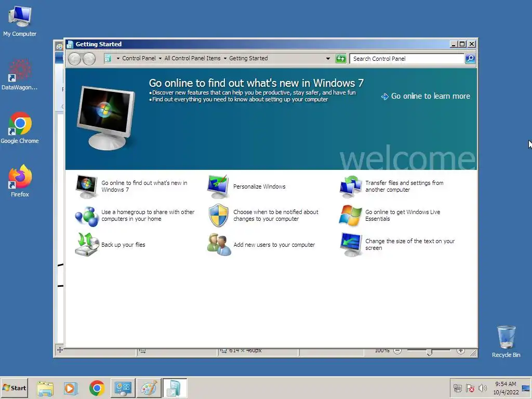This screenshot has height=399, width=532.
Task: Select the DataWagon desktop shortcut
Action: [x=20, y=75]
